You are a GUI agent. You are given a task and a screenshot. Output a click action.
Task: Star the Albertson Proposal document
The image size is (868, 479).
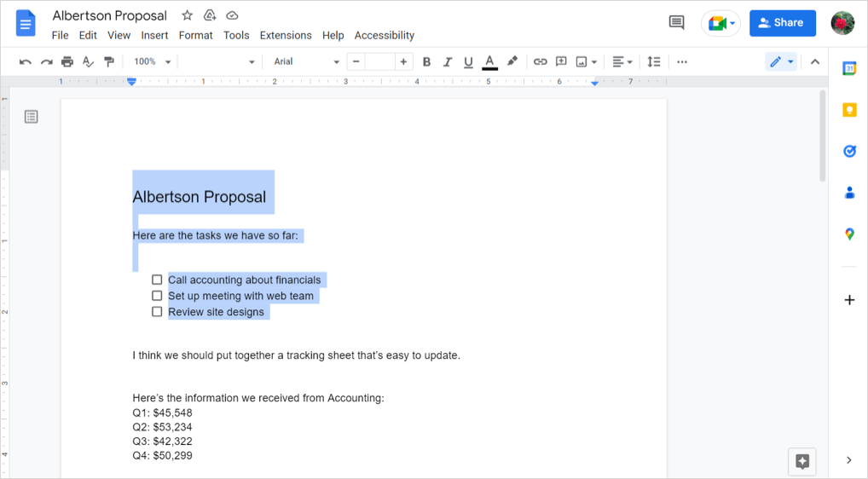tap(187, 15)
